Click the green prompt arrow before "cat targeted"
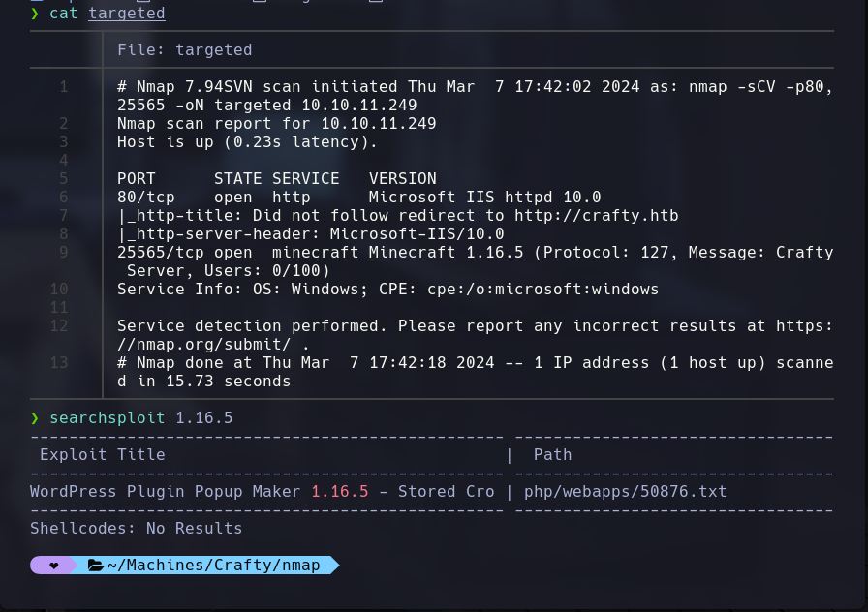 (x=35, y=14)
